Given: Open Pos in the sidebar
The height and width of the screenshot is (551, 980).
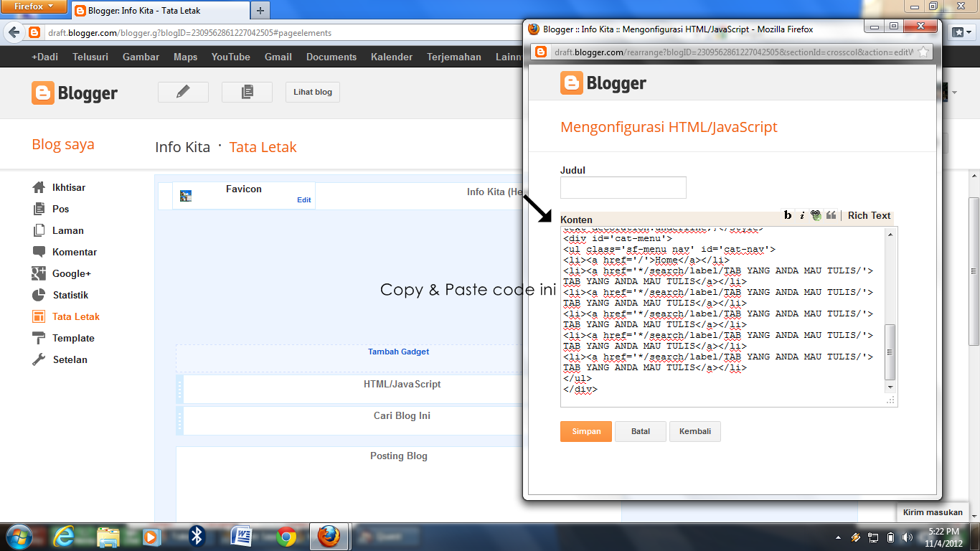Looking at the screenshot, I should click(x=61, y=209).
